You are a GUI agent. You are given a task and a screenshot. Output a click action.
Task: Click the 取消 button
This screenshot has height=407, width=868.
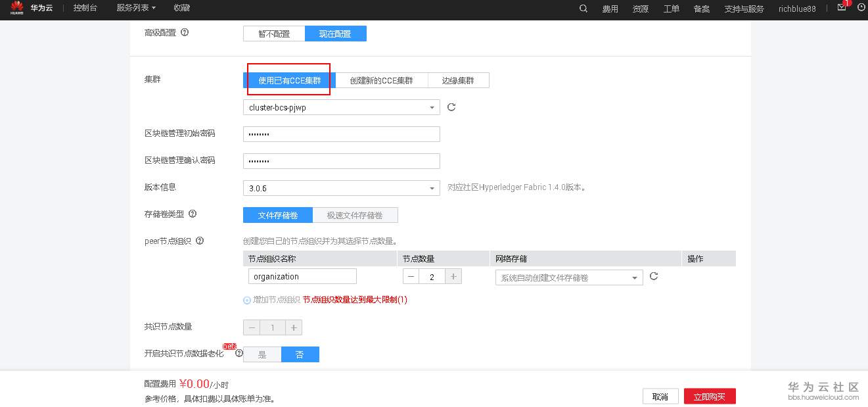pyautogui.click(x=660, y=396)
